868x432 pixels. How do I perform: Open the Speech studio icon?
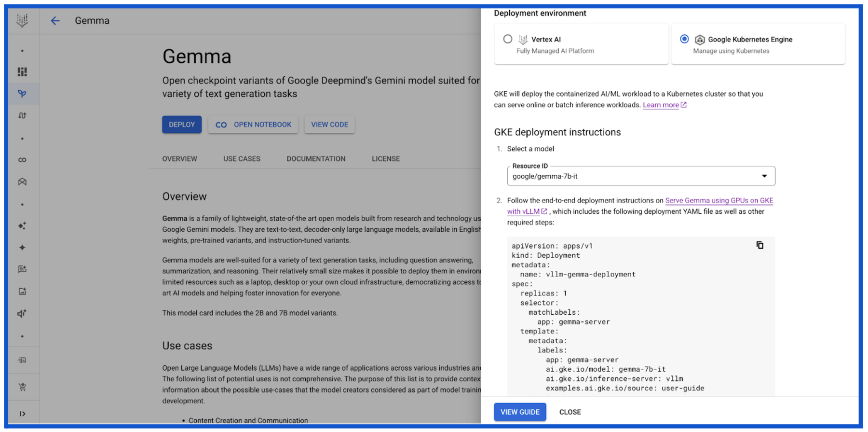[x=22, y=313]
